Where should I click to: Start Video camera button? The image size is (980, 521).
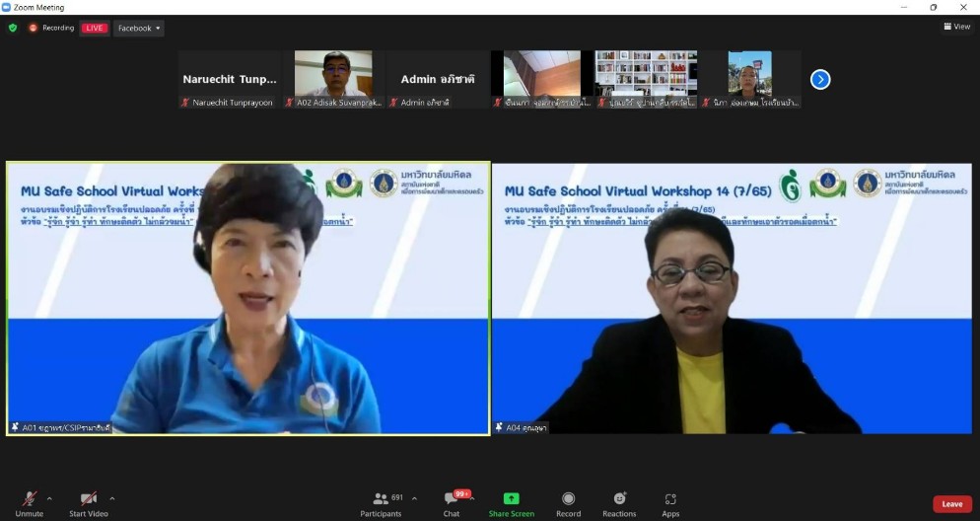pyautogui.click(x=89, y=504)
